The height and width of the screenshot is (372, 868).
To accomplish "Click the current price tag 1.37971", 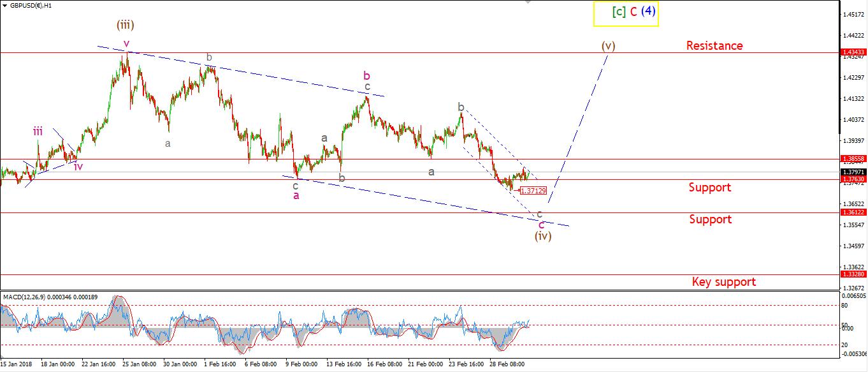I will 853,172.
